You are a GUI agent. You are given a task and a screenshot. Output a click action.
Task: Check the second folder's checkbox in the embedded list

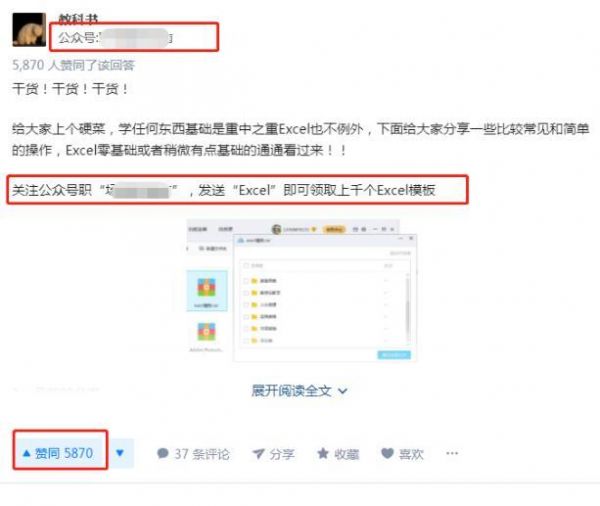coord(246,293)
